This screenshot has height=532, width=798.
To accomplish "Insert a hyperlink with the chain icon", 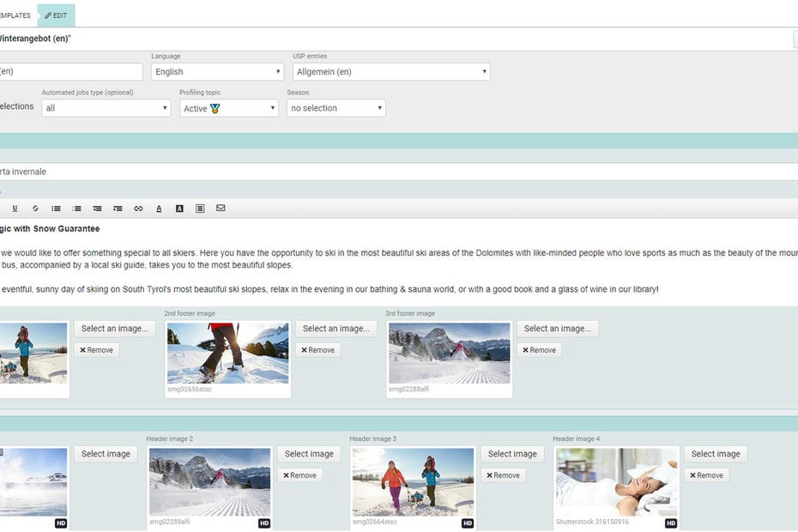I will pos(138,209).
